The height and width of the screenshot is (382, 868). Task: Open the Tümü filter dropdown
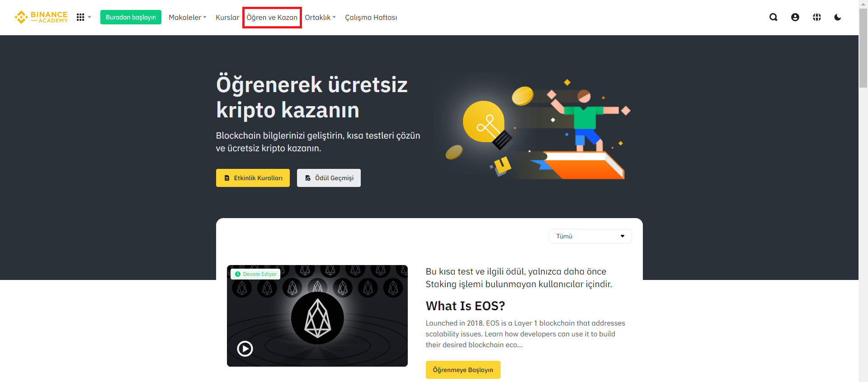click(590, 236)
